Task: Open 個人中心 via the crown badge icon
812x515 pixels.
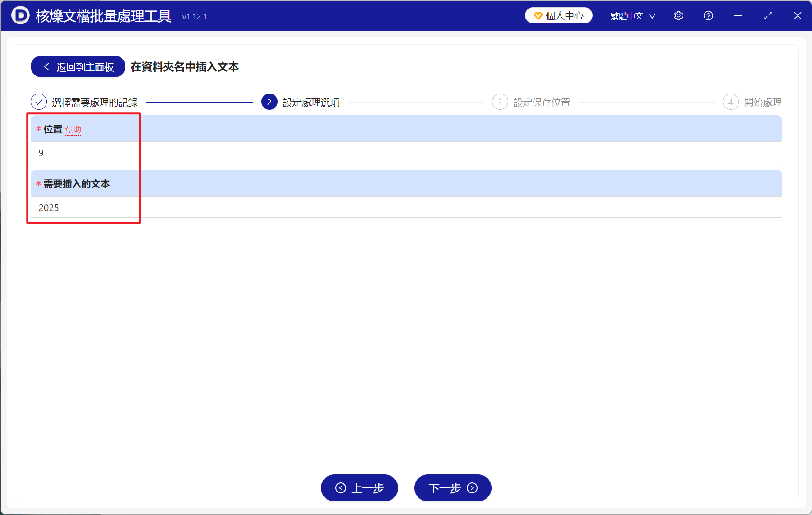Action: point(538,15)
